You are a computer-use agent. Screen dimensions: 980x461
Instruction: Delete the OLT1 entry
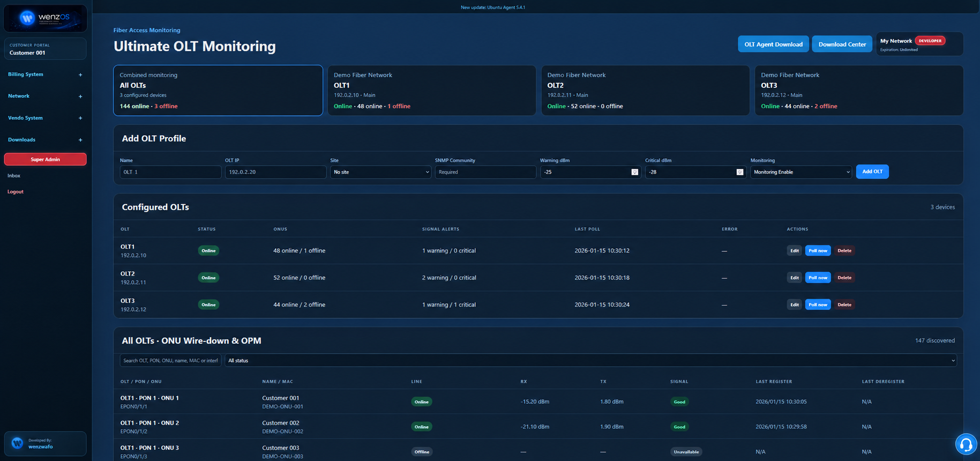pos(844,251)
